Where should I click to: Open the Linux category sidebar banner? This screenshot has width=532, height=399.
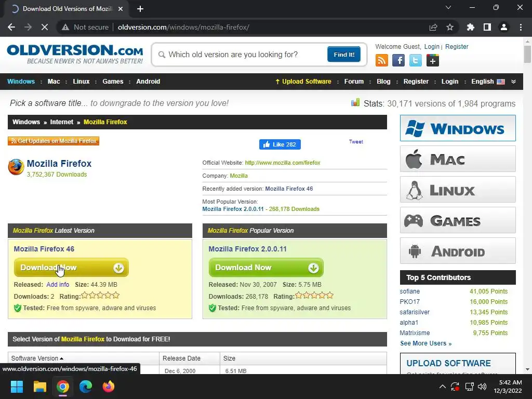(458, 189)
